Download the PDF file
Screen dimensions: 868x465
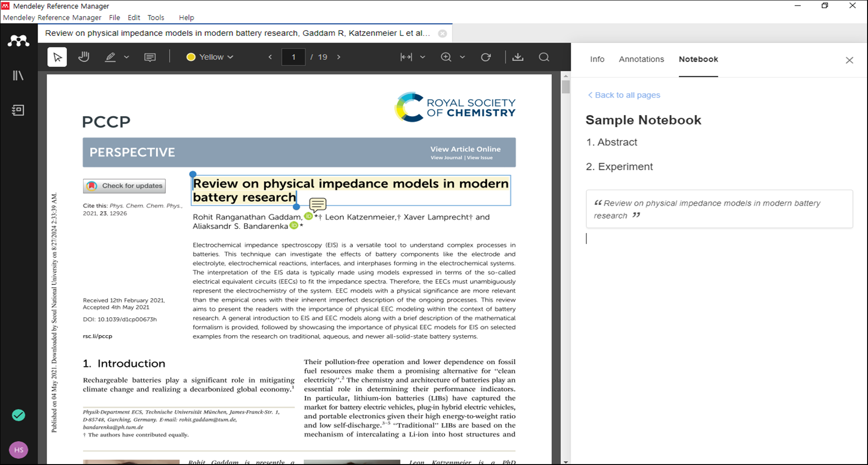tap(518, 57)
